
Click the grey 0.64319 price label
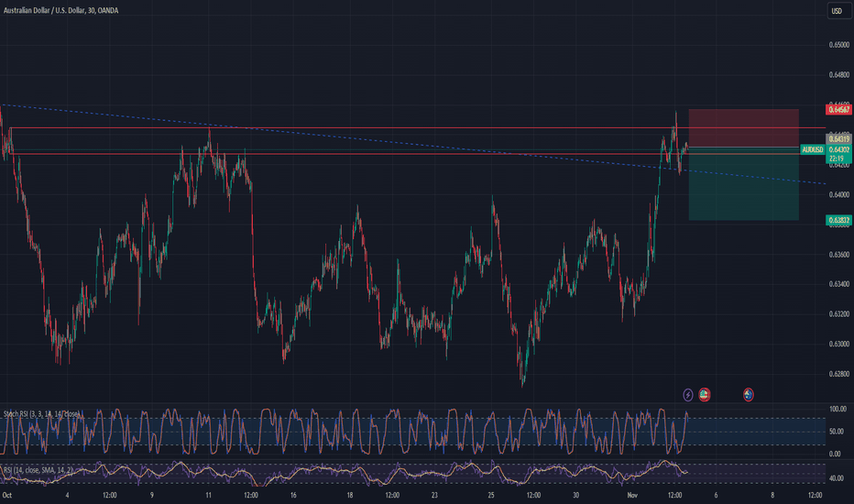pos(838,139)
